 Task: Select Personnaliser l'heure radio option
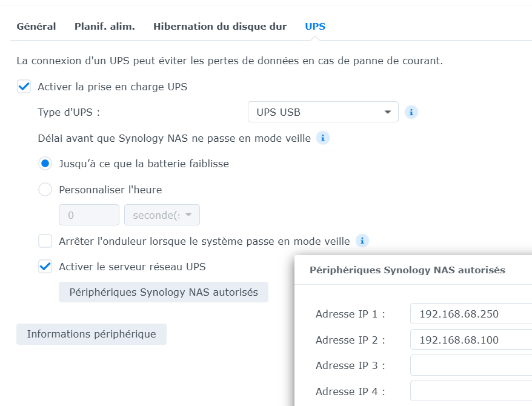45,189
